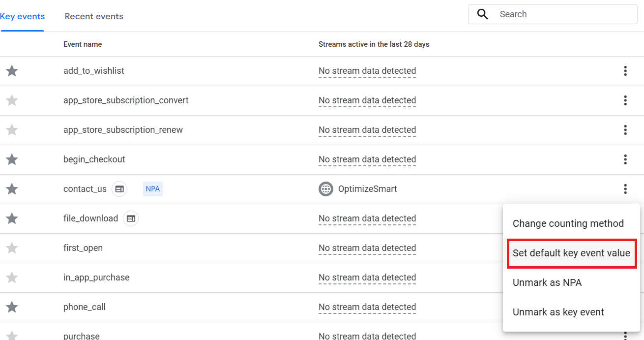The height and width of the screenshot is (340, 644).
Task: Click the icon badge next to file_download
Action: tap(131, 218)
